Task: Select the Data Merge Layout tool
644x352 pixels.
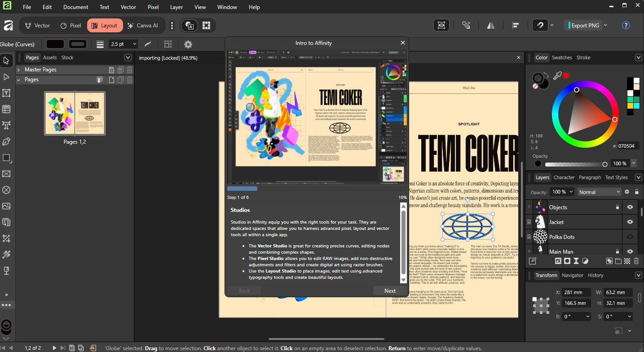Action: coord(6,222)
